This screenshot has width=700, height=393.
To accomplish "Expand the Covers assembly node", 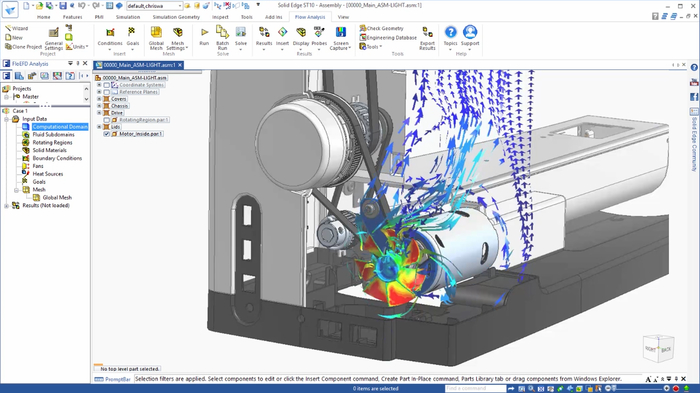I will point(99,99).
